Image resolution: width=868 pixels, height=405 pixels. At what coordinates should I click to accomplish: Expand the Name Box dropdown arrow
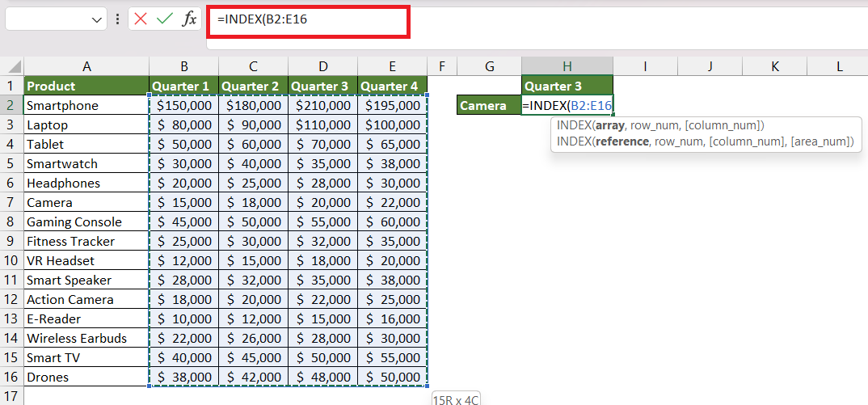pos(97,20)
